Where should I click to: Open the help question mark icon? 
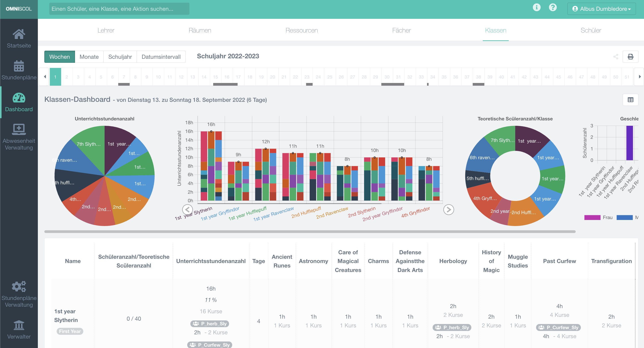553,8
